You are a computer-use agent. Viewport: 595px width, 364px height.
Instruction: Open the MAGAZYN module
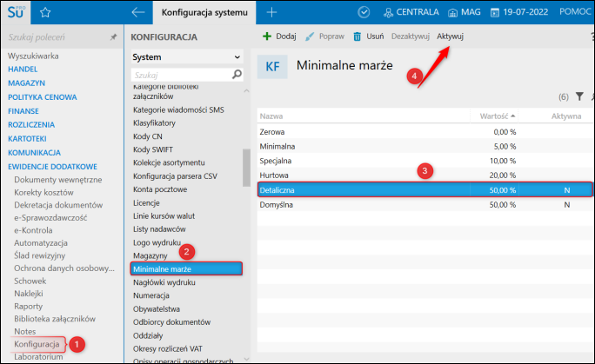pos(27,83)
